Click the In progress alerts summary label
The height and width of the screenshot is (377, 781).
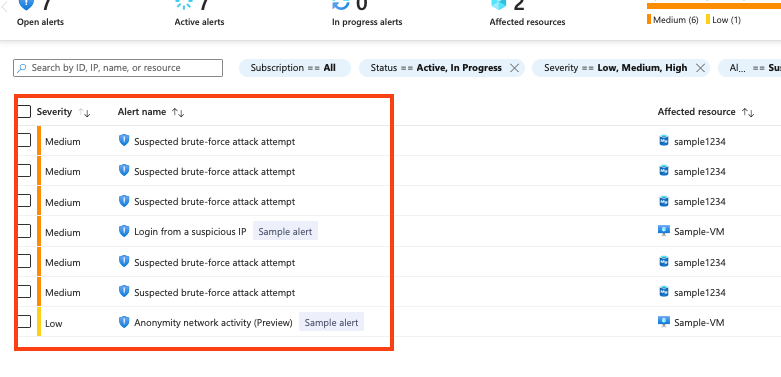pyautogui.click(x=367, y=22)
